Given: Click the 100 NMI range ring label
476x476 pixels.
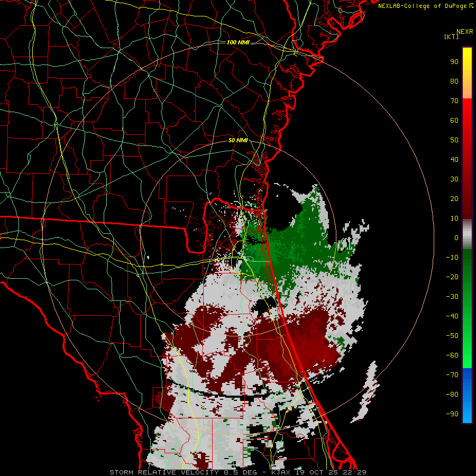Looking at the screenshot, I should [x=239, y=42].
